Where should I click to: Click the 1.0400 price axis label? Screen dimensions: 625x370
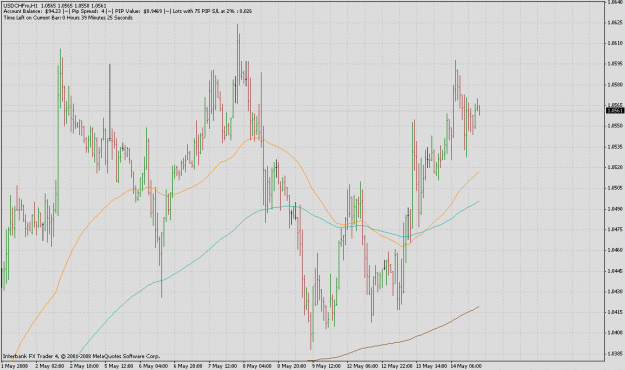coord(614,333)
